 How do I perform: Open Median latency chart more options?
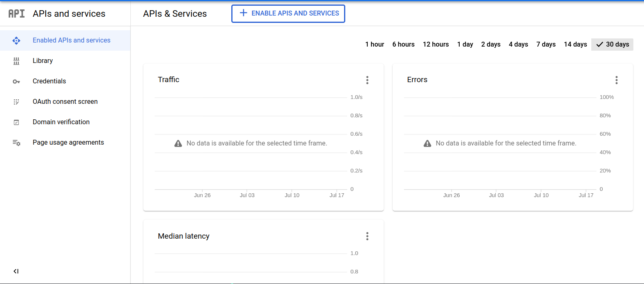tap(367, 236)
